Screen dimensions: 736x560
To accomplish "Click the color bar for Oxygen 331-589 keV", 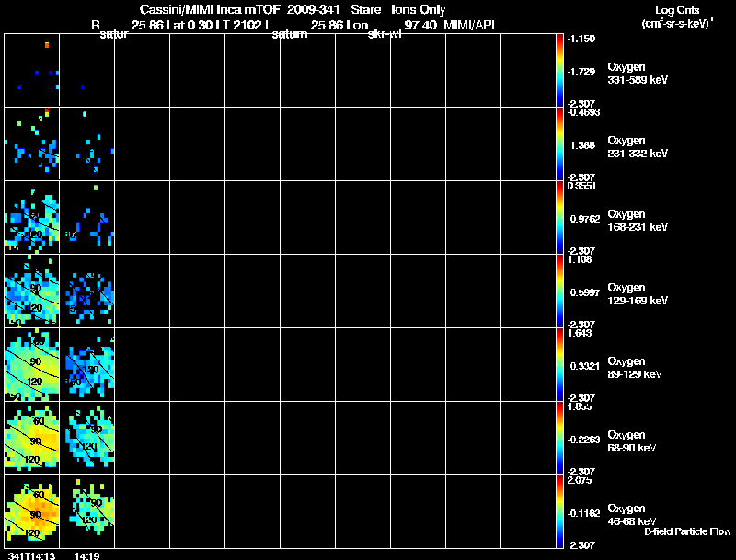I will [x=559, y=71].
